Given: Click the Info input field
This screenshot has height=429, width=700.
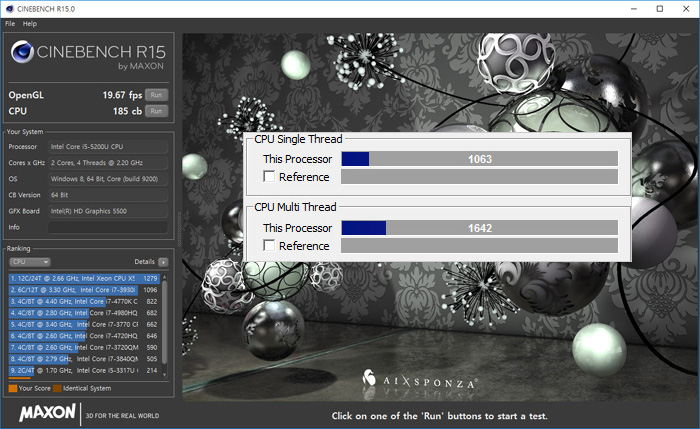Looking at the screenshot, I should click(108, 227).
